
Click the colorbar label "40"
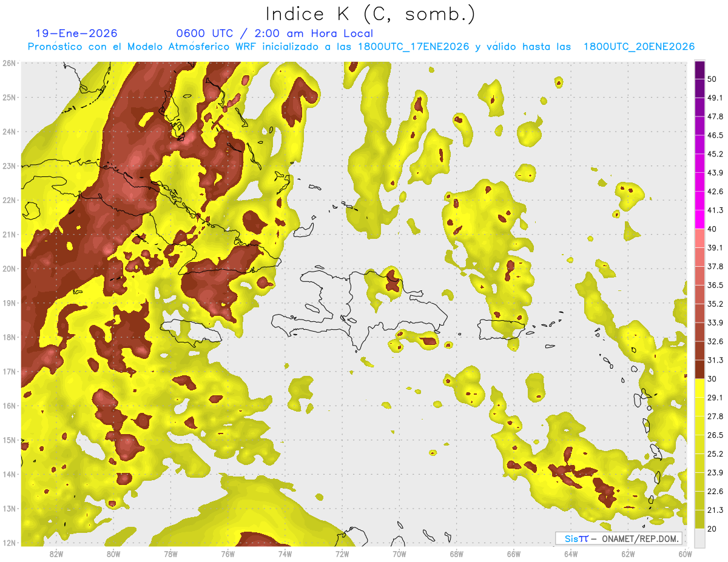pyautogui.click(x=713, y=229)
